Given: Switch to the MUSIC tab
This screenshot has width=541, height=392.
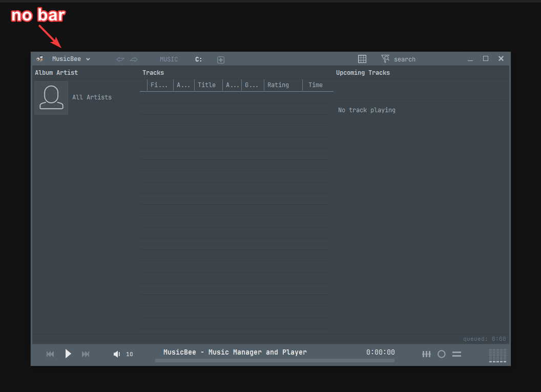Looking at the screenshot, I should (169, 59).
